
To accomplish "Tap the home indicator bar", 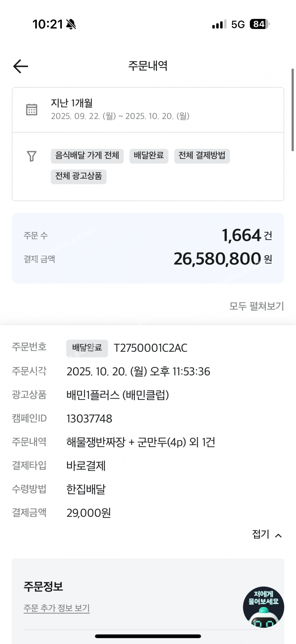I will (148, 636).
